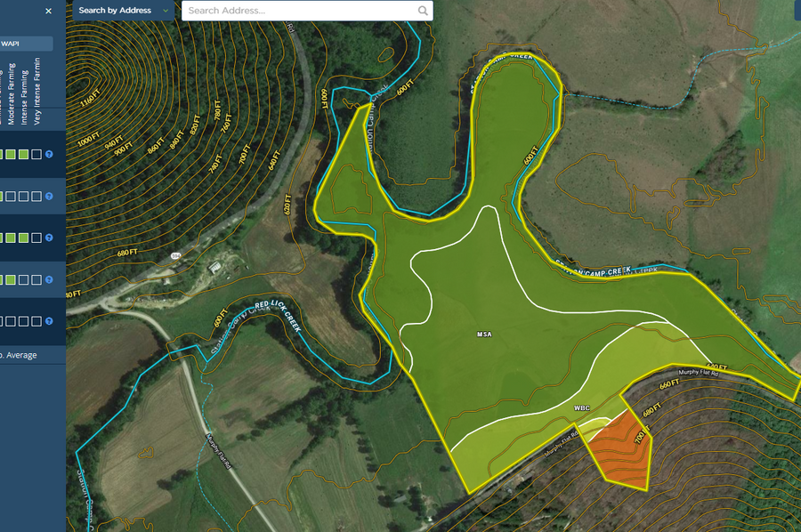The image size is (801, 532).
Task: Click the Intense Farming column header
Action: pos(24,97)
